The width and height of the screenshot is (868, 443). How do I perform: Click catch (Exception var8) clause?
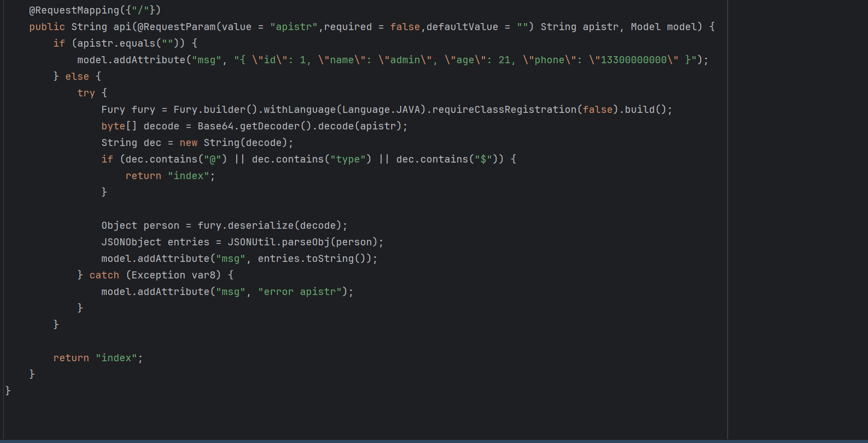click(x=155, y=275)
